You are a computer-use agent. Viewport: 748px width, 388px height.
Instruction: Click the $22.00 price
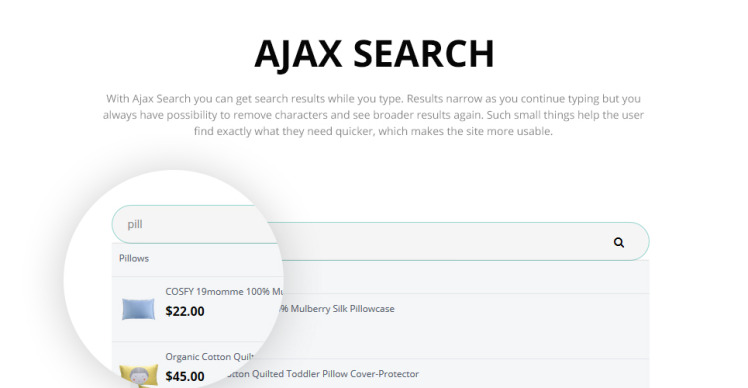coord(185,311)
